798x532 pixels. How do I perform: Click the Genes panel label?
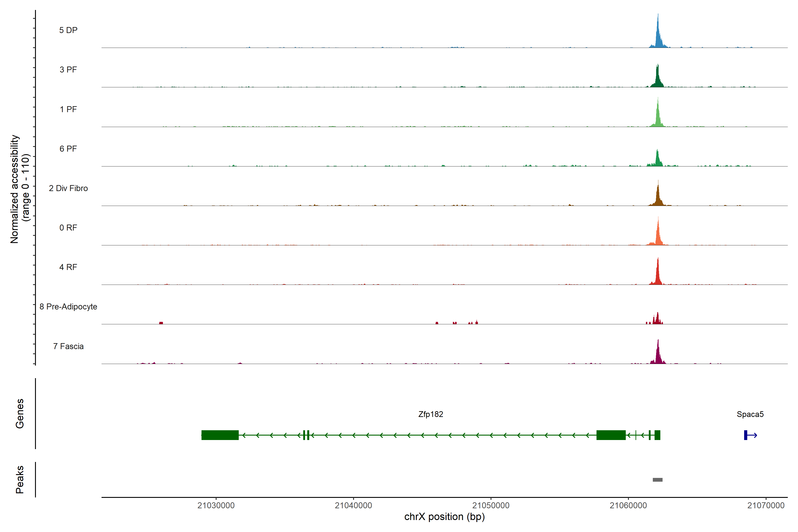coord(20,413)
